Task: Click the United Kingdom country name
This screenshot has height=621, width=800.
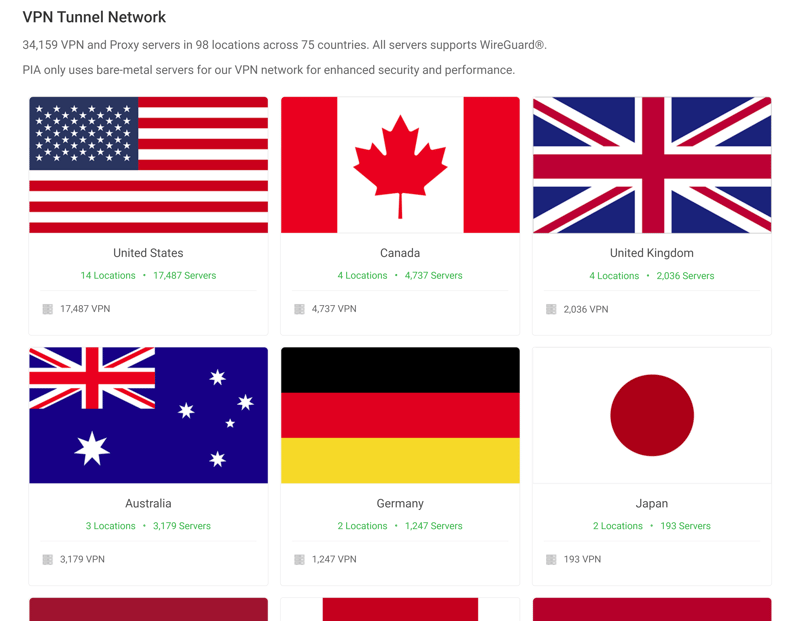Action: (x=652, y=253)
